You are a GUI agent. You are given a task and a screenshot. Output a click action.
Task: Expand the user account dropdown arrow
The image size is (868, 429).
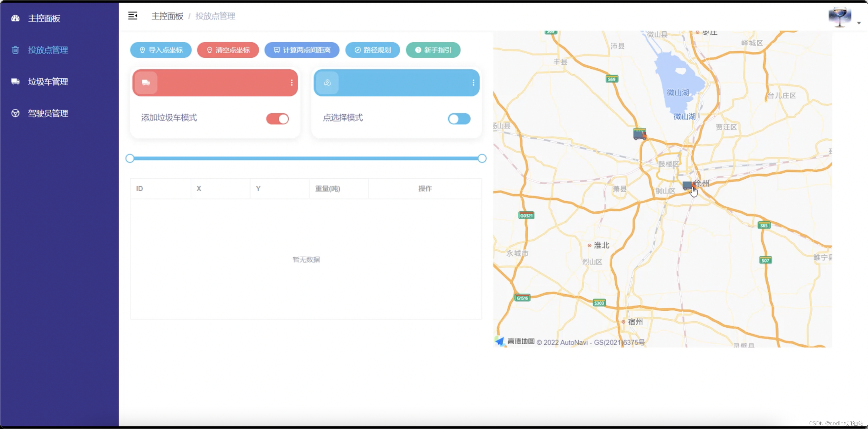click(x=859, y=23)
